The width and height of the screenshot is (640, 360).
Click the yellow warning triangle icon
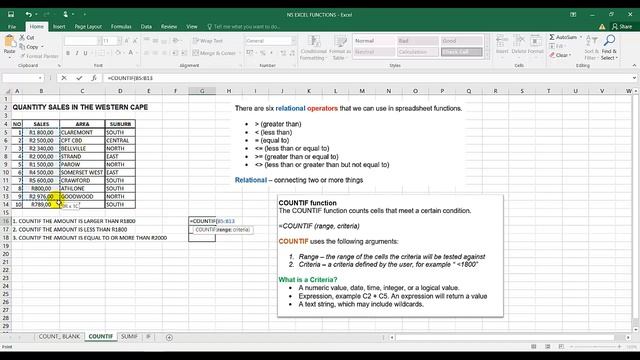pyautogui.click(x=602, y=27)
